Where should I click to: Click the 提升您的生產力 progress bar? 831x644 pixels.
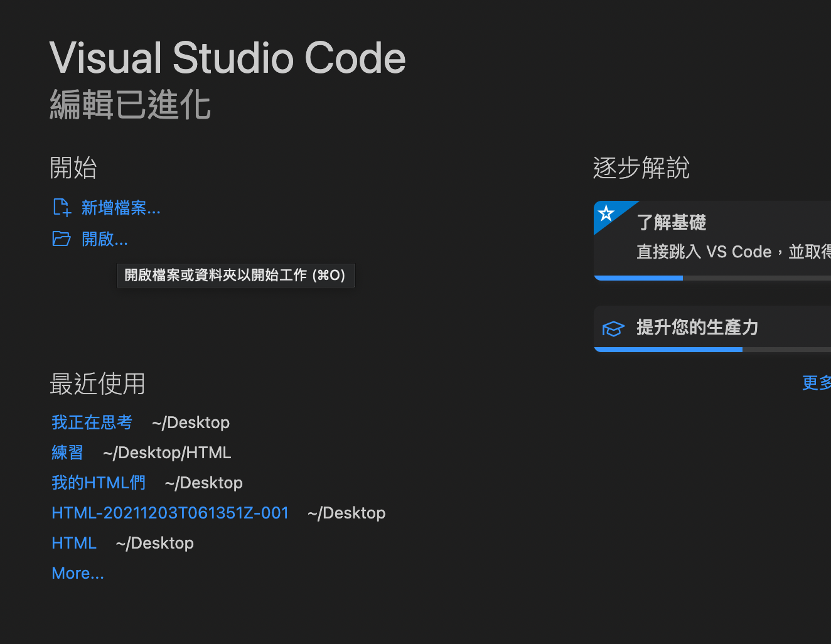point(712,350)
